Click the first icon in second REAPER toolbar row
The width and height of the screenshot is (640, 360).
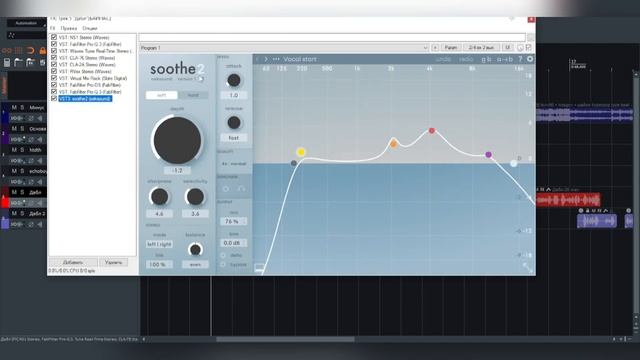point(7,62)
